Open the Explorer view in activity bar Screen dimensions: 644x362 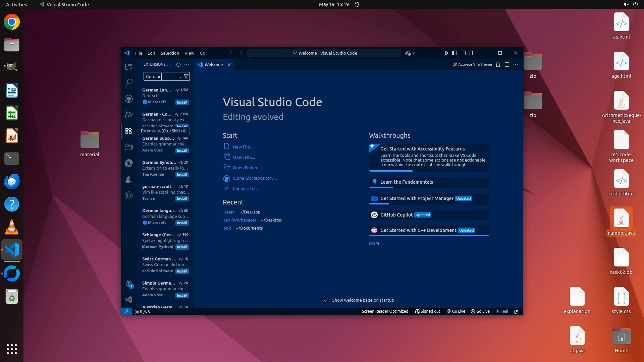(x=129, y=67)
